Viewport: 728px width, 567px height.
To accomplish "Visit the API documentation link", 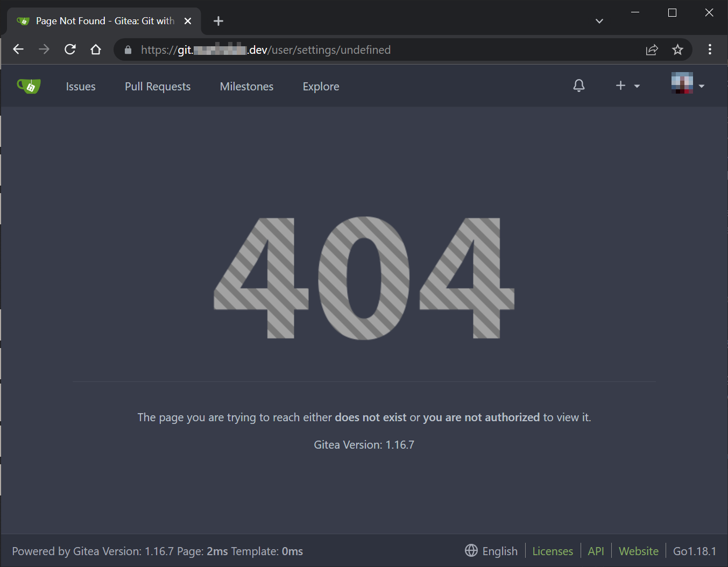I will (596, 551).
